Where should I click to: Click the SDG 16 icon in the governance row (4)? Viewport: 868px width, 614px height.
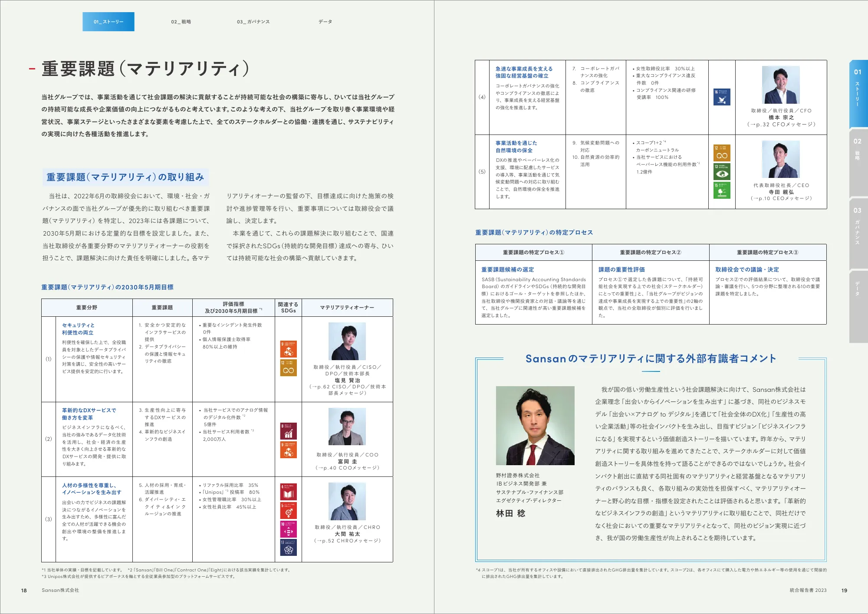click(x=722, y=97)
